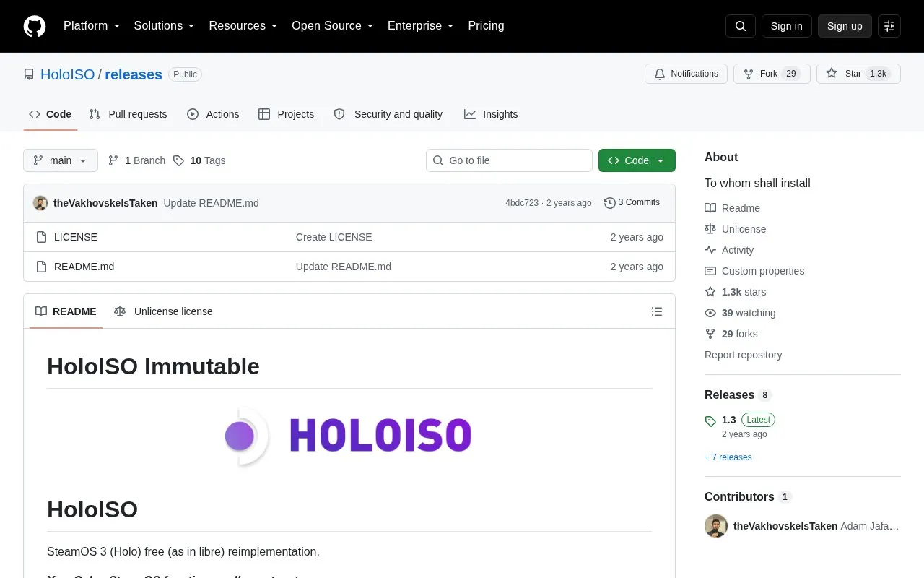Click the Sign up button
Screen dimensions: 924x578
point(845,26)
